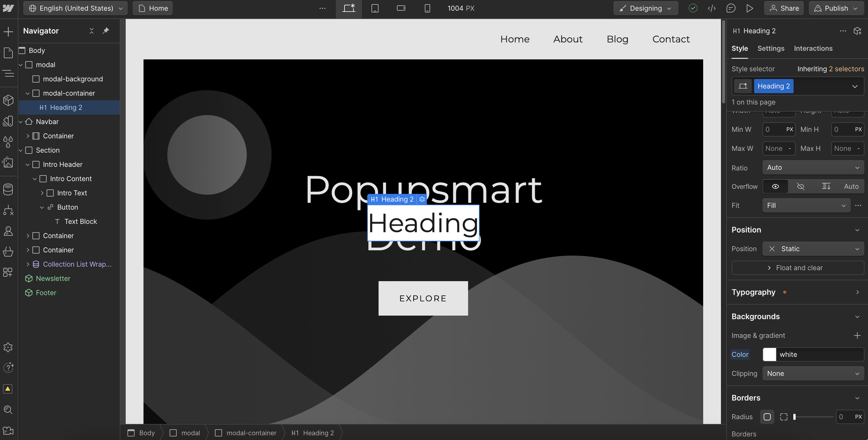
Task: Switch to the Settings tab
Action: [x=771, y=49]
